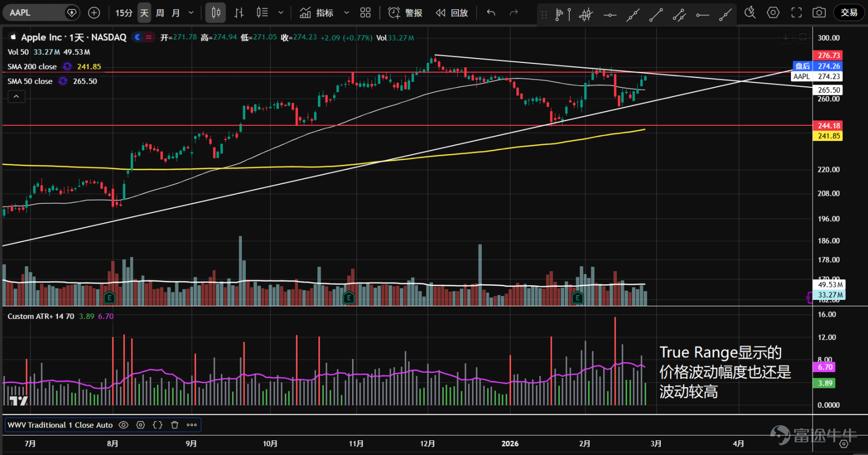Click the SMA 50 refresh circle icon

click(63, 81)
